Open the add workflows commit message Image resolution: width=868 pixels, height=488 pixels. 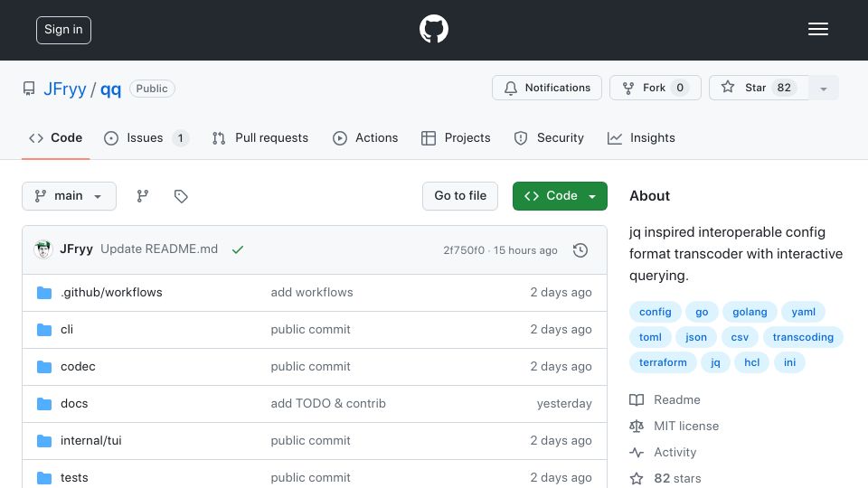tap(312, 292)
